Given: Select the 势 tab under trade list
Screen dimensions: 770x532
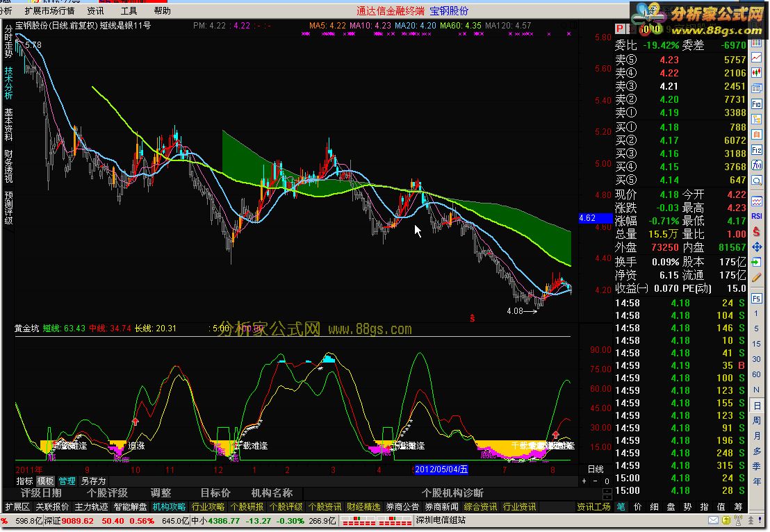Looking at the screenshot, I should click(687, 507).
